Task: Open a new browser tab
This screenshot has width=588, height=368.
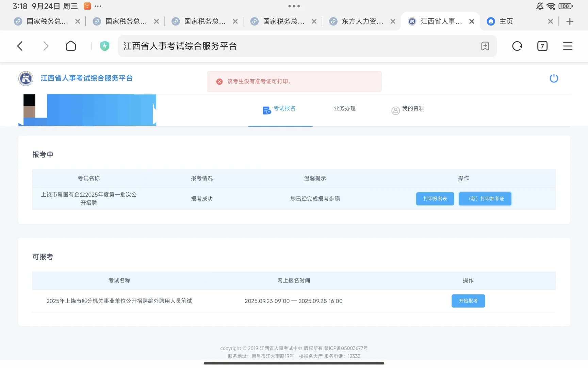Action: 569,21
